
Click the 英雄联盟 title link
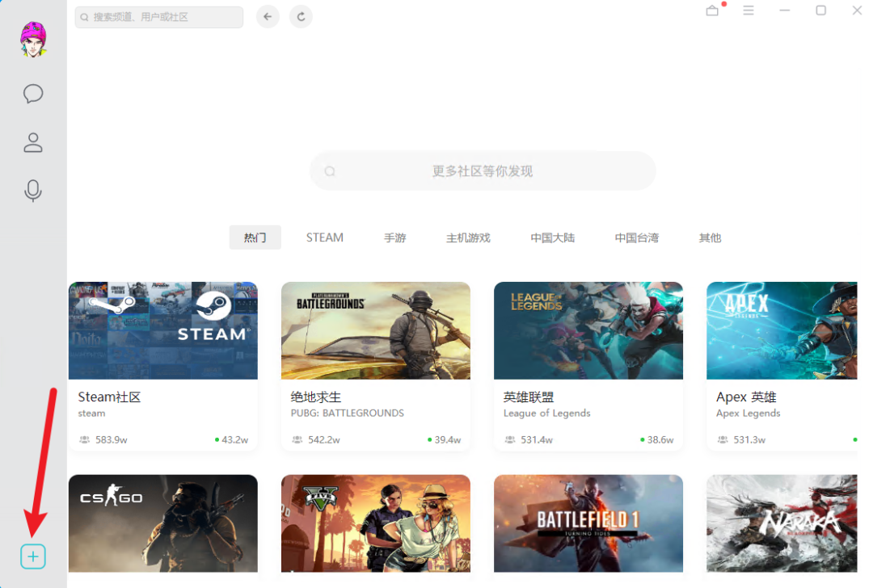point(529,397)
